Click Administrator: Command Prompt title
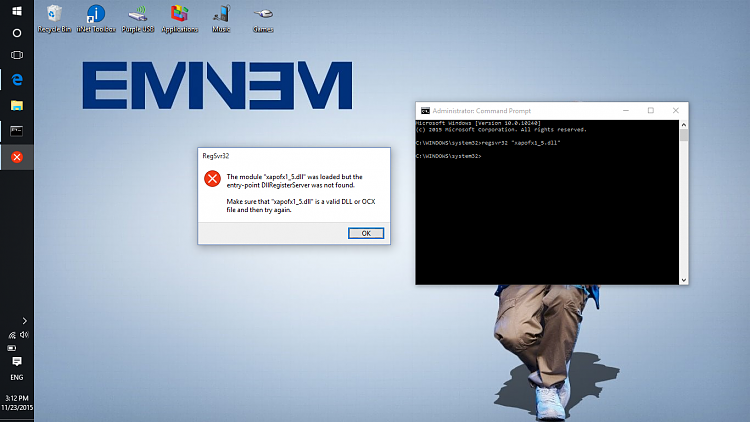Image resolution: width=750 pixels, height=422 pixels. click(x=482, y=111)
